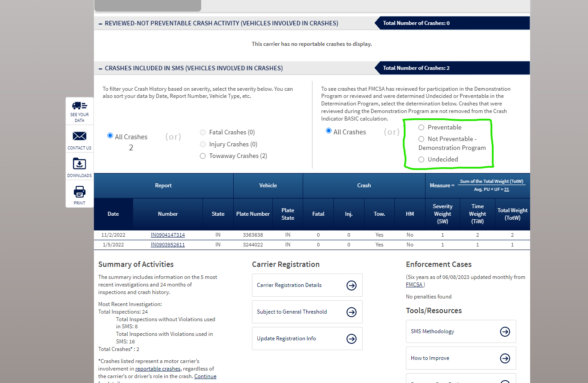The width and height of the screenshot is (588, 383).
Task: Open How to Improve arrow icon
Action: coord(505,358)
